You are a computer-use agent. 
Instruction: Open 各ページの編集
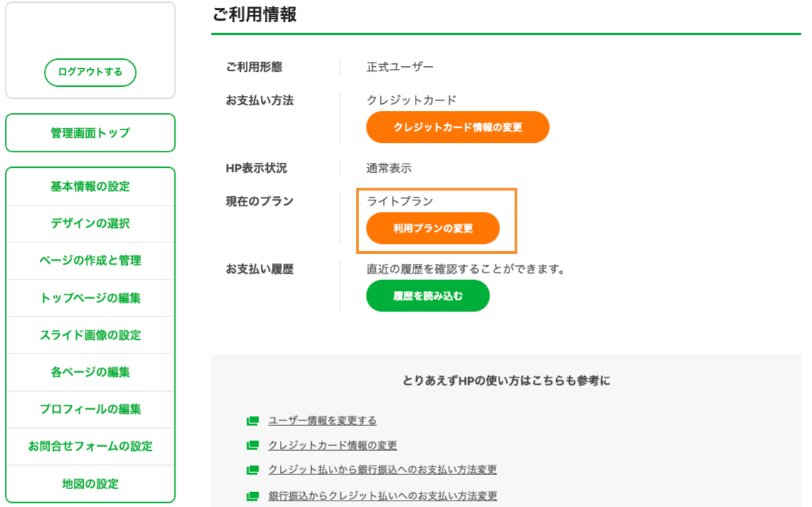(x=90, y=372)
